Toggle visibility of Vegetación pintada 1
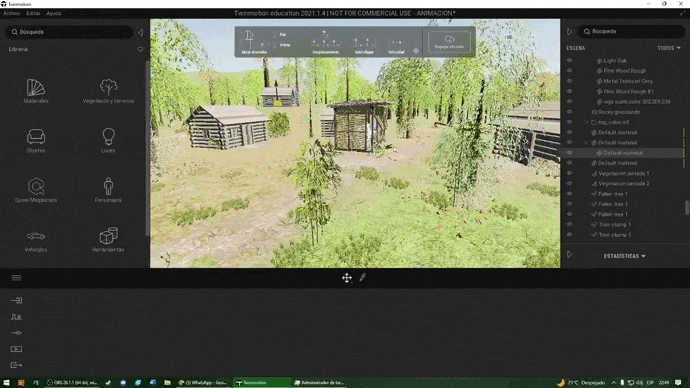 pos(569,173)
